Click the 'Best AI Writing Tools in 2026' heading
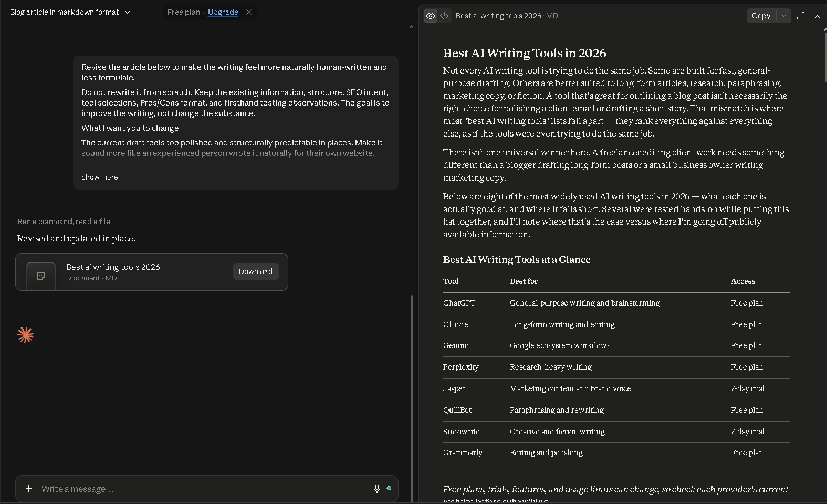This screenshot has width=827, height=504. (x=524, y=53)
